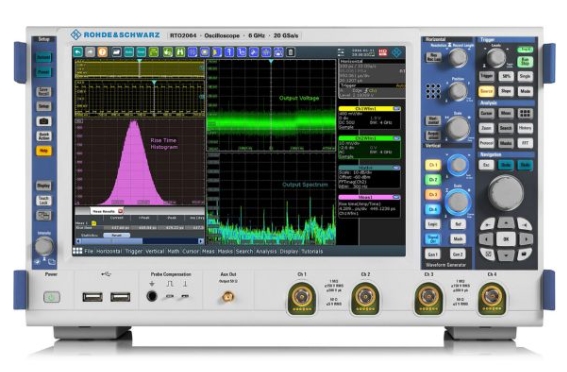Tap the camera screenshot key on left panel

coord(44,121)
